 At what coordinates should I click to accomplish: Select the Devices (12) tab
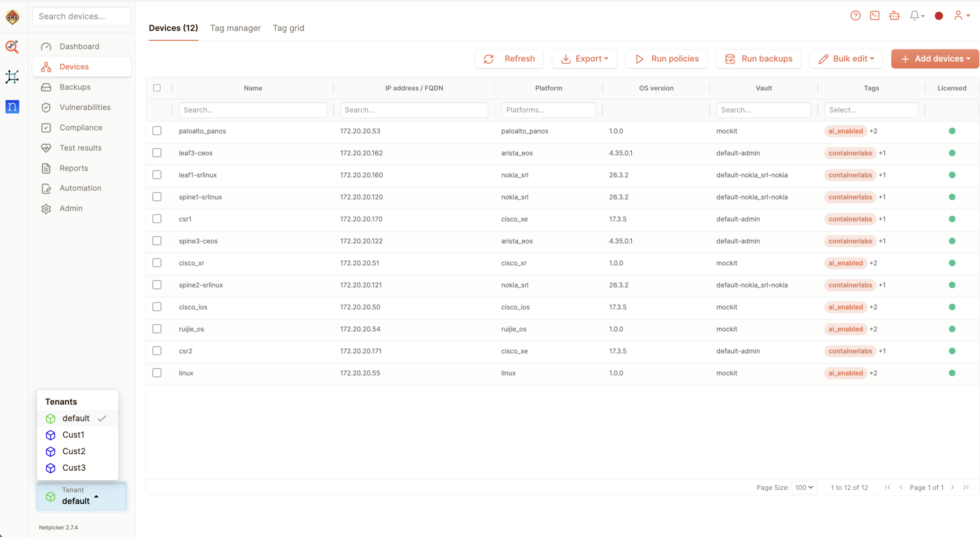coord(173,28)
